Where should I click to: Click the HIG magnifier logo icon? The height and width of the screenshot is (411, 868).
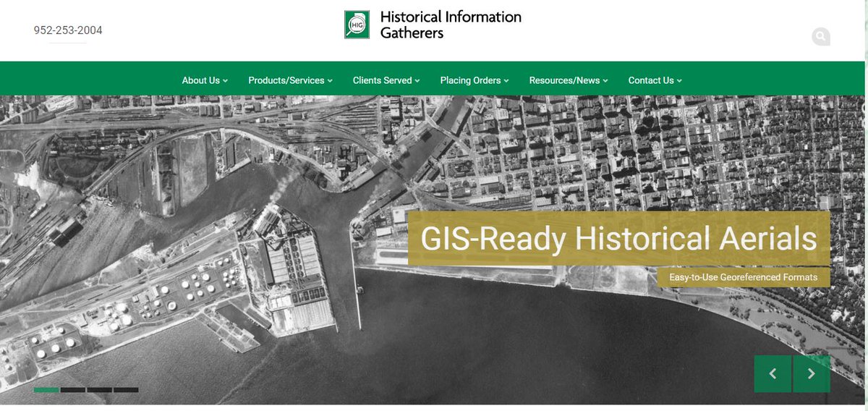357,25
